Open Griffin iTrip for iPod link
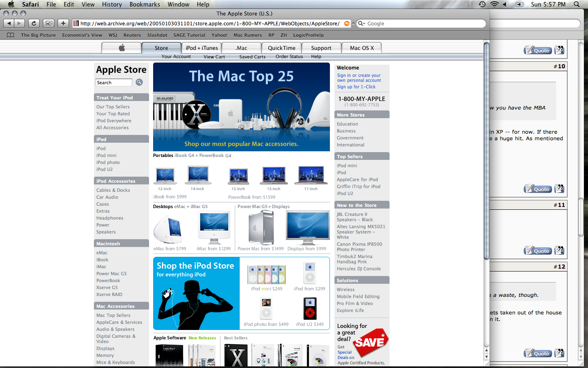Screen dimensions: 588x368 [359, 186]
